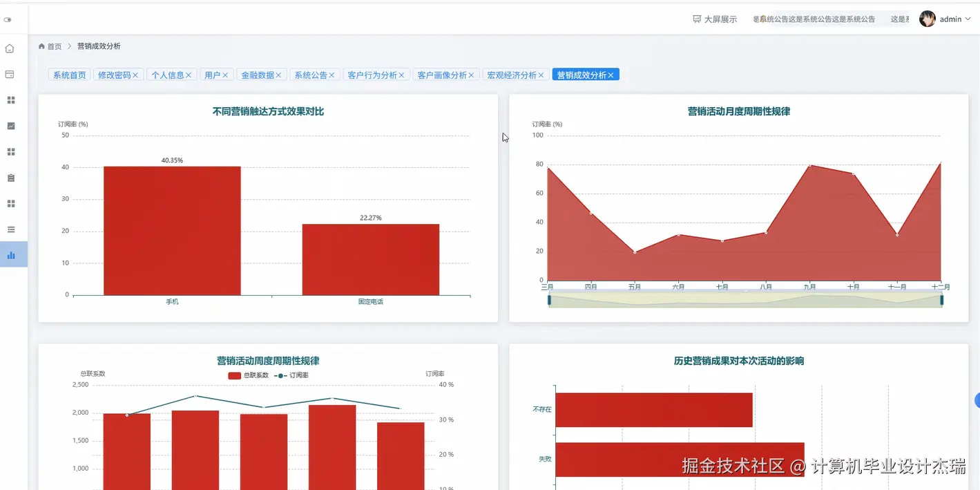
Task: Close the 客户画像分析 tab
Action: 471,75
